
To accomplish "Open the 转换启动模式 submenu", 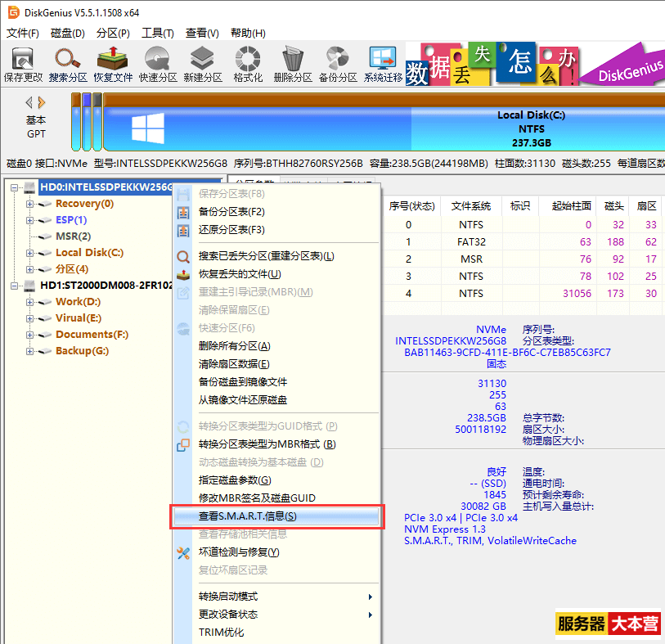I will (x=278, y=597).
